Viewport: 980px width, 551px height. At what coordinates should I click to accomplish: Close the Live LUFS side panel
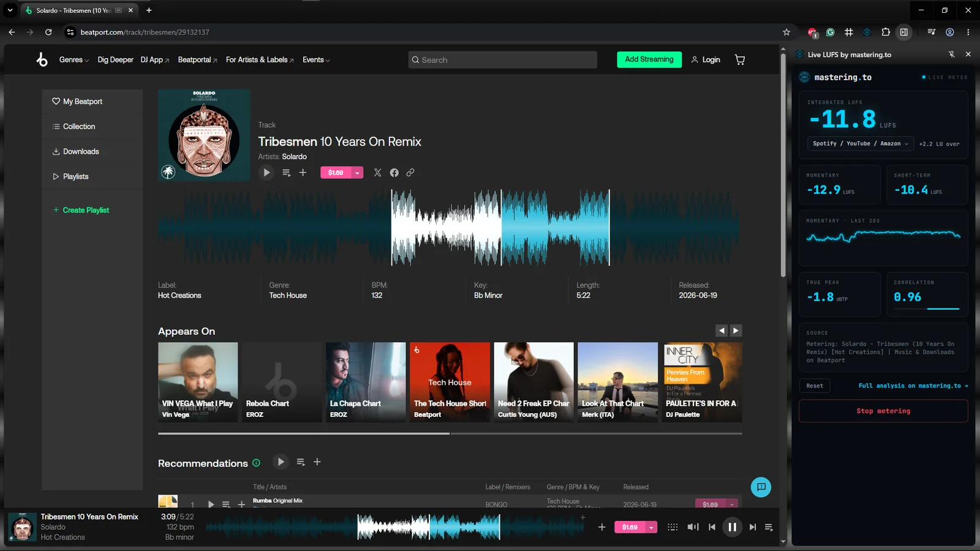pos(968,54)
